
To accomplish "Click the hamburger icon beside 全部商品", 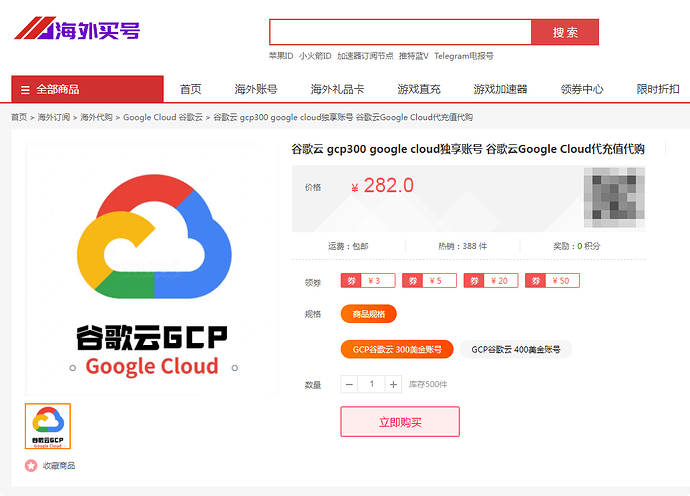I will [25, 90].
